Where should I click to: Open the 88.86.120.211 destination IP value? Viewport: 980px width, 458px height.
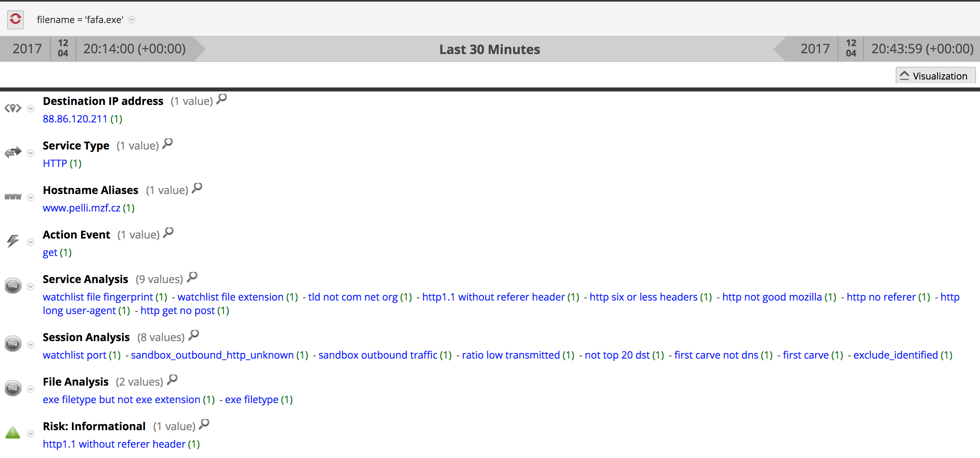tap(75, 118)
